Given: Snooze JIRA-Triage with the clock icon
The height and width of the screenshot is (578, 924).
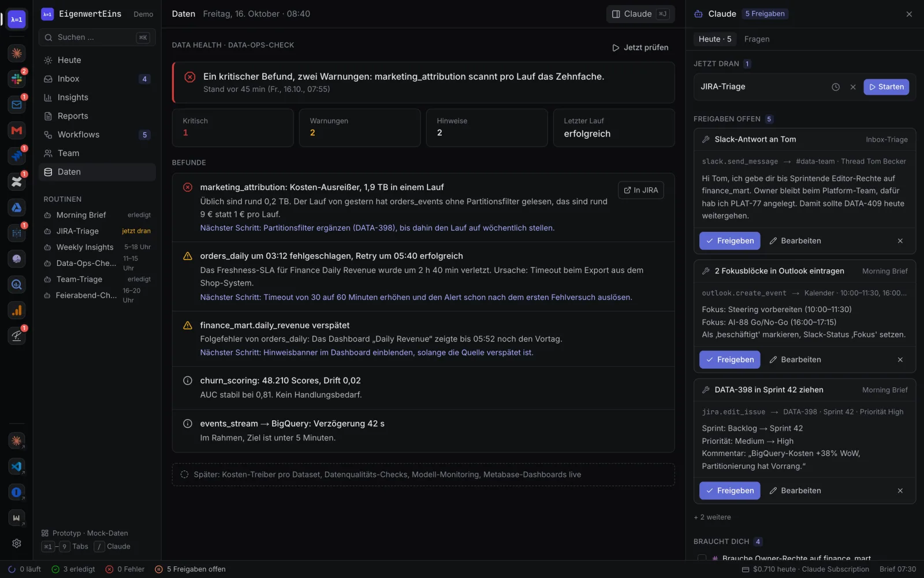Looking at the screenshot, I should [x=836, y=87].
